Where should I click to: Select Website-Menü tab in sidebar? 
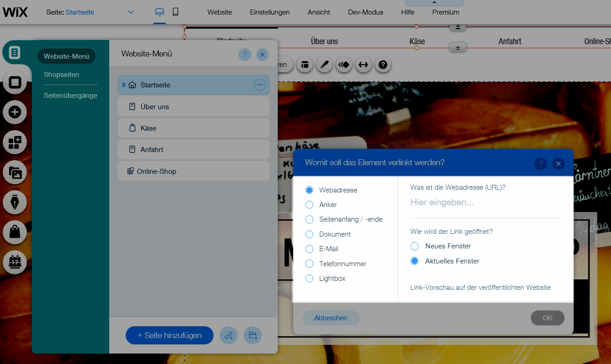(66, 56)
